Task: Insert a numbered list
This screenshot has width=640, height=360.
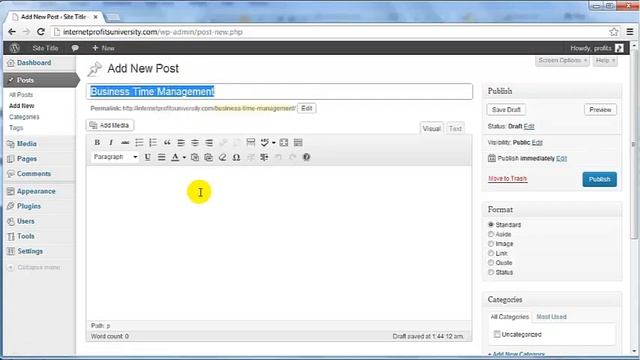Action: [x=153, y=142]
